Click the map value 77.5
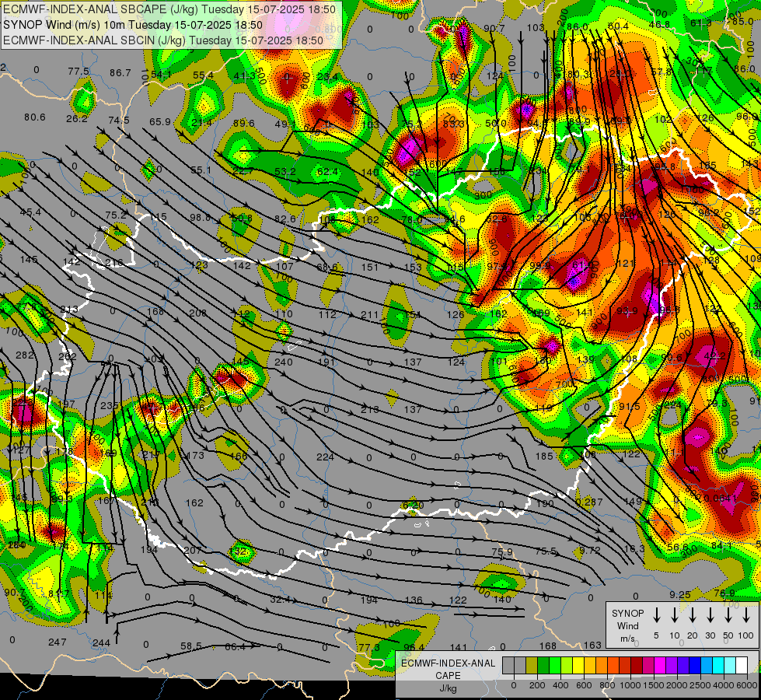This screenshot has width=761, height=700. tap(79, 72)
